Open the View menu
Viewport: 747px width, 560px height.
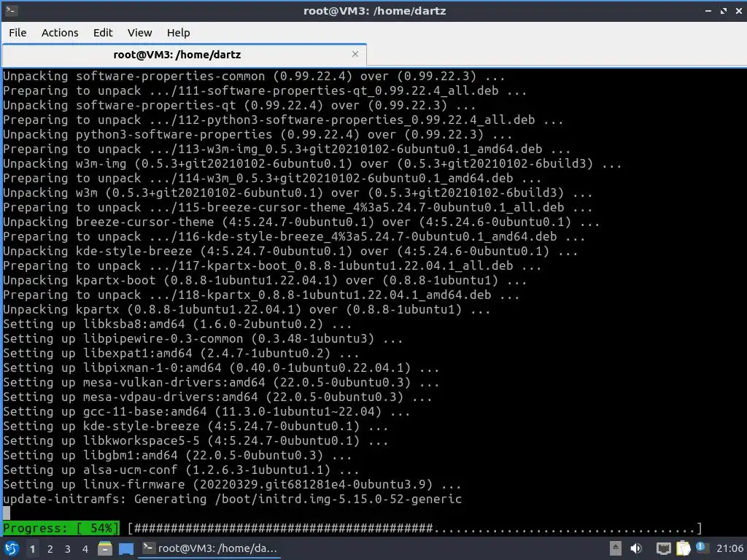point(139,32)
